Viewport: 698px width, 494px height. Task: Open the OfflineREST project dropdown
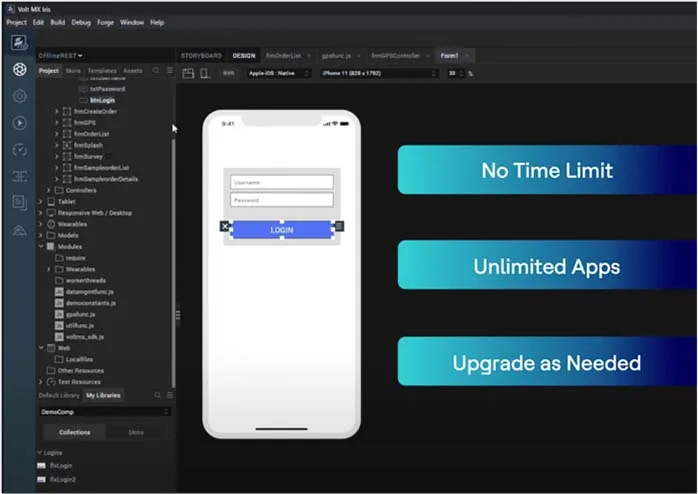click(60, 56)
